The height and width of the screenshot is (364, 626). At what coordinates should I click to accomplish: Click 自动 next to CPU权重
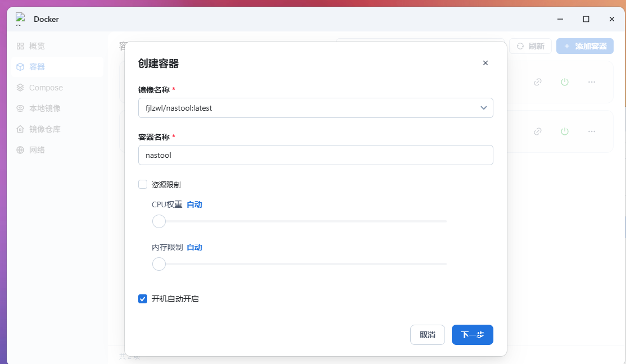click(x=194, y=204)
